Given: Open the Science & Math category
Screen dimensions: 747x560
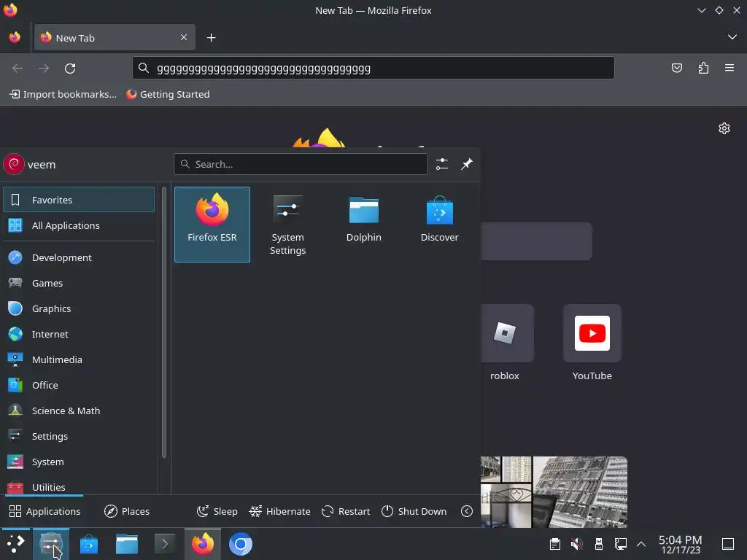Looking at the screenshot, I should point(79,411).
